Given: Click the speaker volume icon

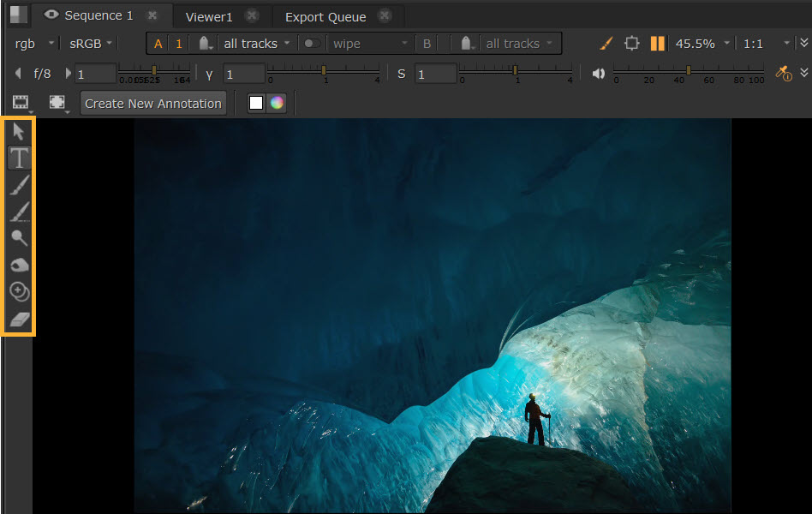Looking at the screenshot, I should [x=599, y=74].
